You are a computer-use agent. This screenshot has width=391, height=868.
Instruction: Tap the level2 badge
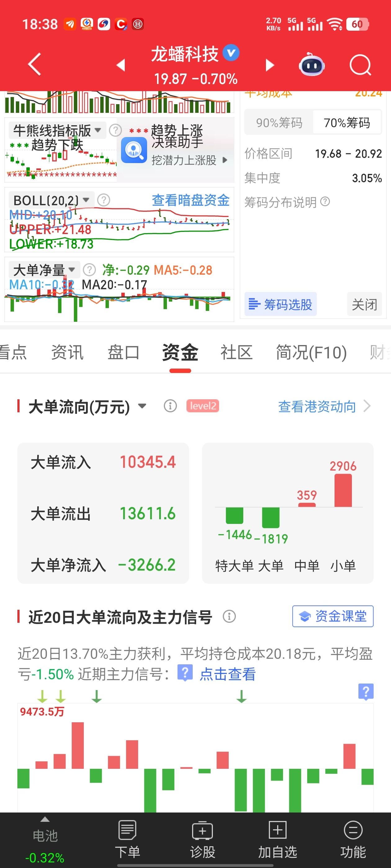click(203, 406)
